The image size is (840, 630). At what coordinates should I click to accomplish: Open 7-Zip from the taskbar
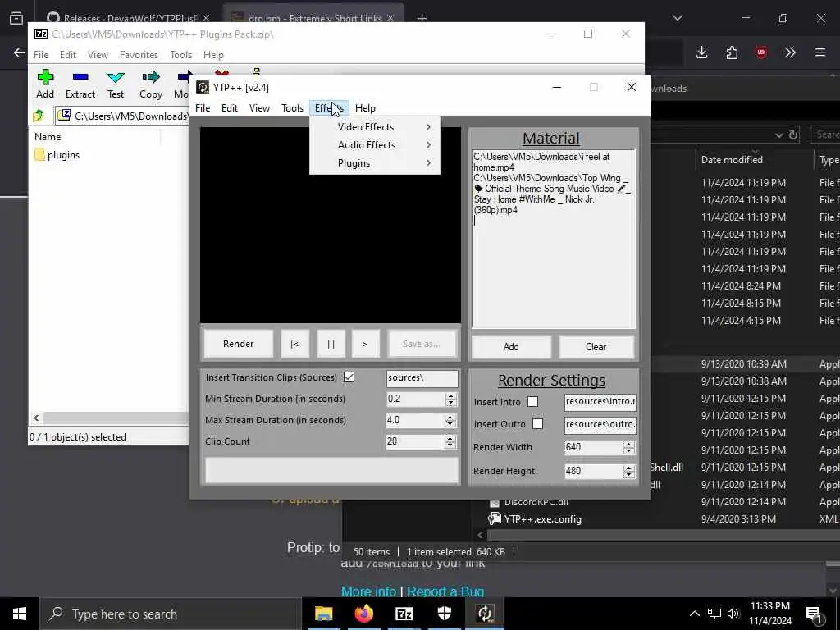coord(404,614)
